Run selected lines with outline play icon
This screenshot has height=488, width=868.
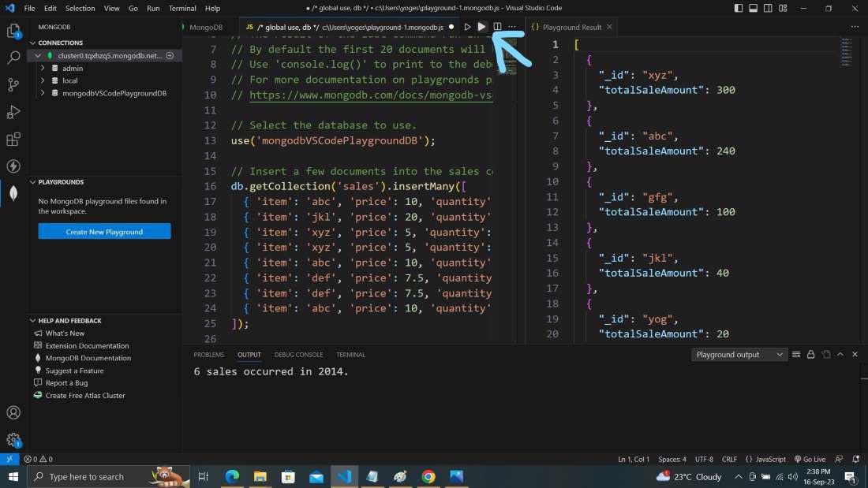click(467, 27)
